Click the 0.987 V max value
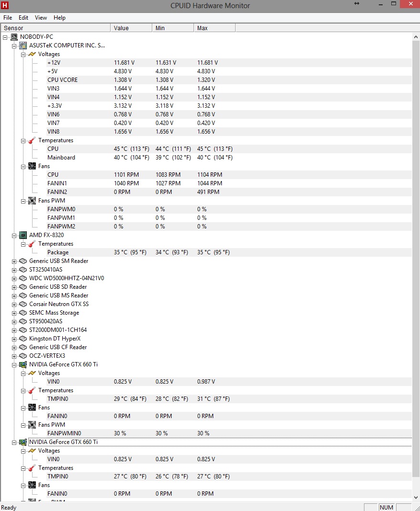This screenshot has height=511, width=420. click(x=206, y=382)
